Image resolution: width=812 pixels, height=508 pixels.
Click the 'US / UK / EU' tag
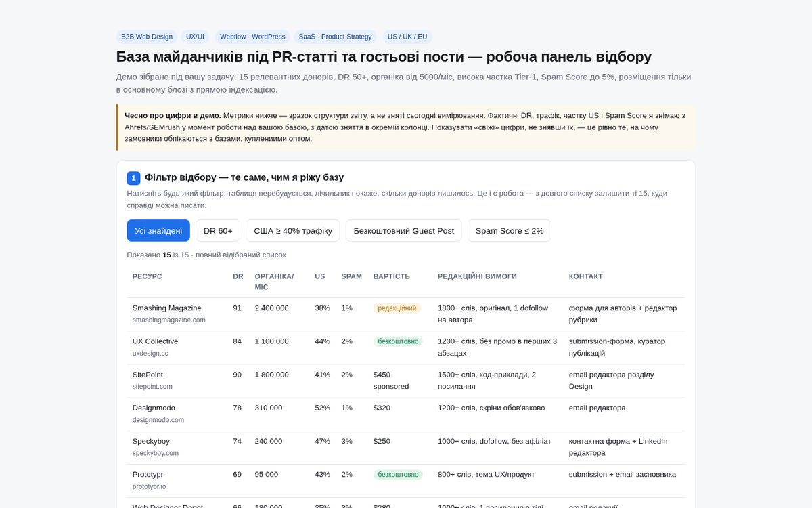[407, 37]
